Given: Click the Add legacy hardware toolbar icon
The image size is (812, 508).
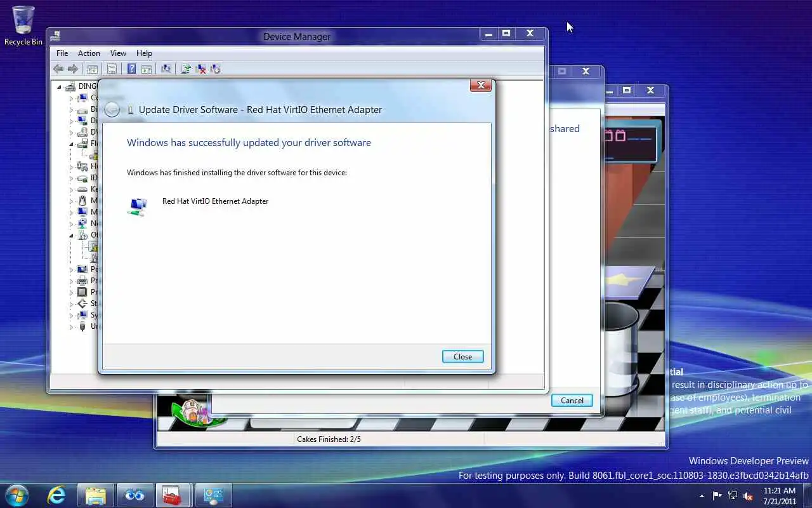Looking at the screenshot, I should [215, 69].
